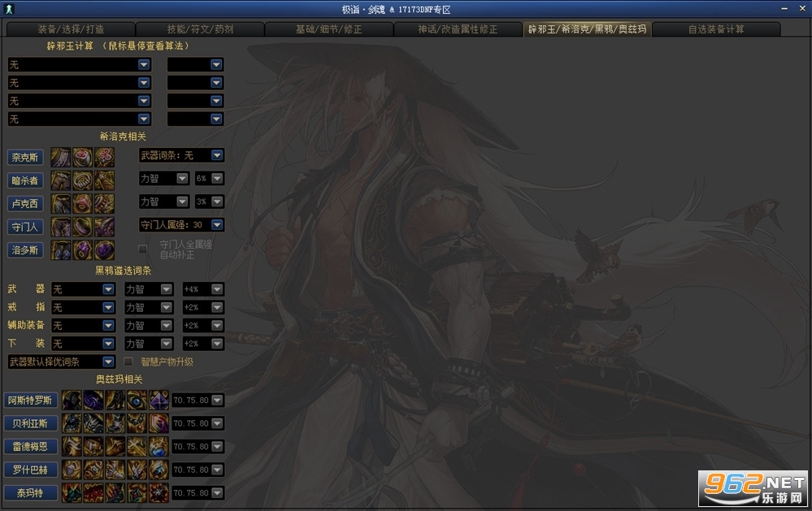The width and height of the screenshot is (812, 511).
Task: Select the red ring icon in 卢克西 row
Action: coord(82,203)
